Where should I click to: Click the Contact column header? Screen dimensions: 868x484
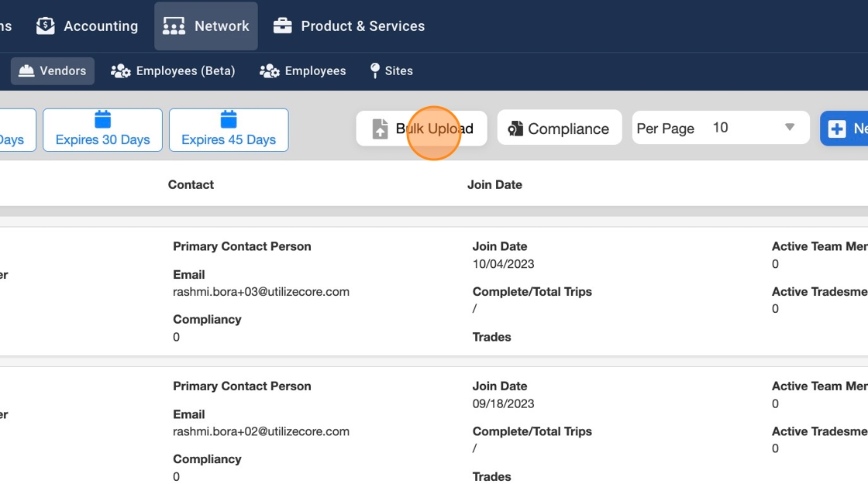[191, 184]
